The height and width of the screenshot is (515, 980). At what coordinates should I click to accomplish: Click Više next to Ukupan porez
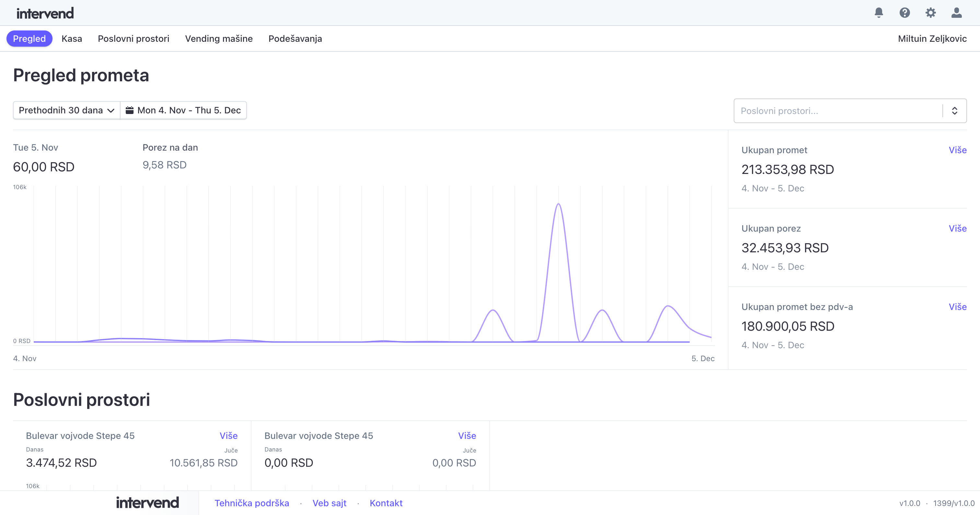point(957,228)
